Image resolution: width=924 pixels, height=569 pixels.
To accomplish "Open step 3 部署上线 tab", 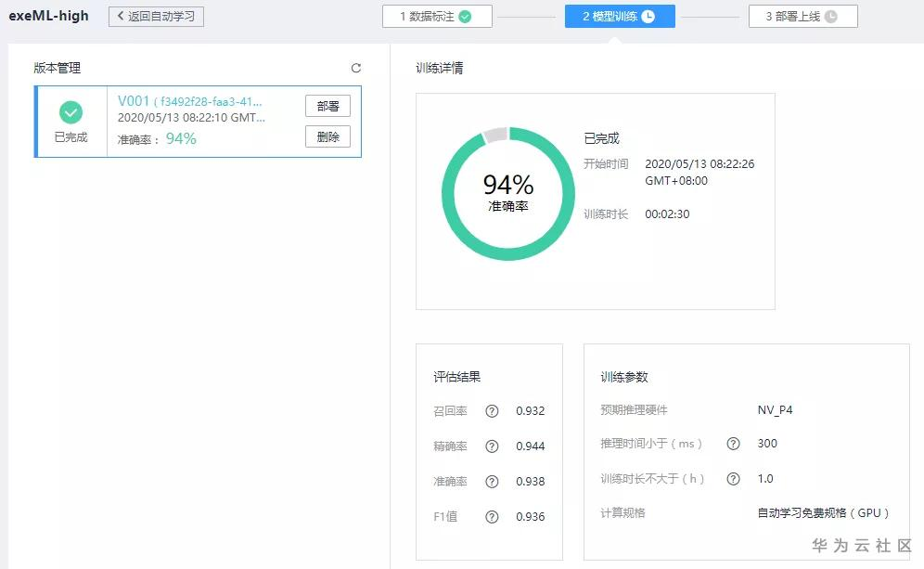I will [803, 17].
